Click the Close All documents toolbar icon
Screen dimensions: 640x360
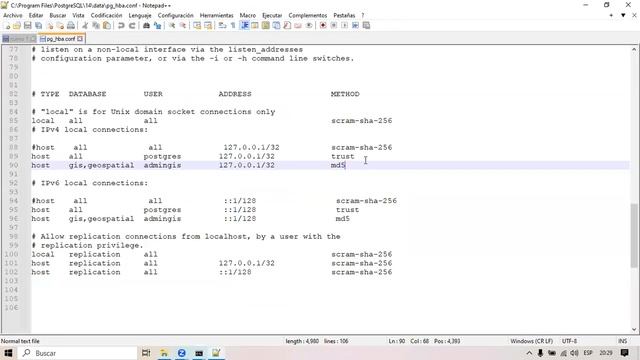click(60, 26)
